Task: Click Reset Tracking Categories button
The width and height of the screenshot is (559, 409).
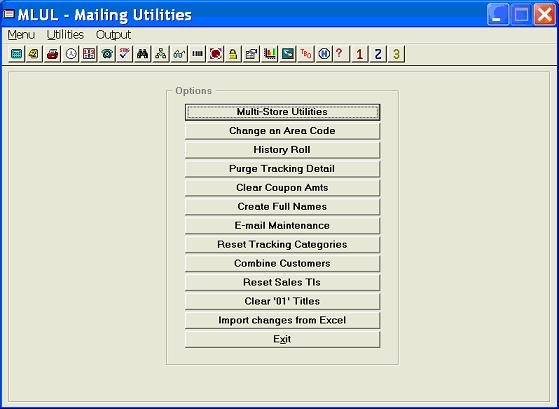Action: pyautogui.click(x=282, y=244)
